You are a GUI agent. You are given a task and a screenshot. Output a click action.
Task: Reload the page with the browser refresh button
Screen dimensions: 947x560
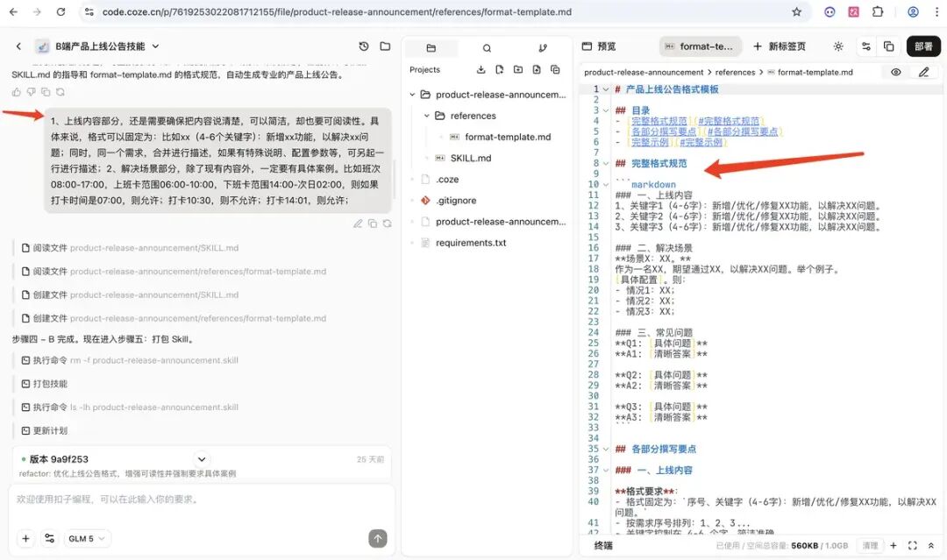pos(61,11)
